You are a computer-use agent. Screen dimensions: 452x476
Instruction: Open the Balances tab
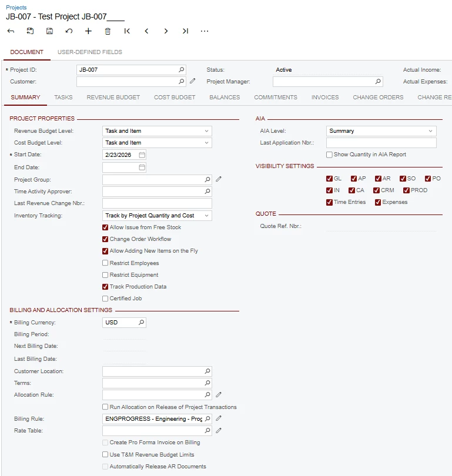coord(225,98)
